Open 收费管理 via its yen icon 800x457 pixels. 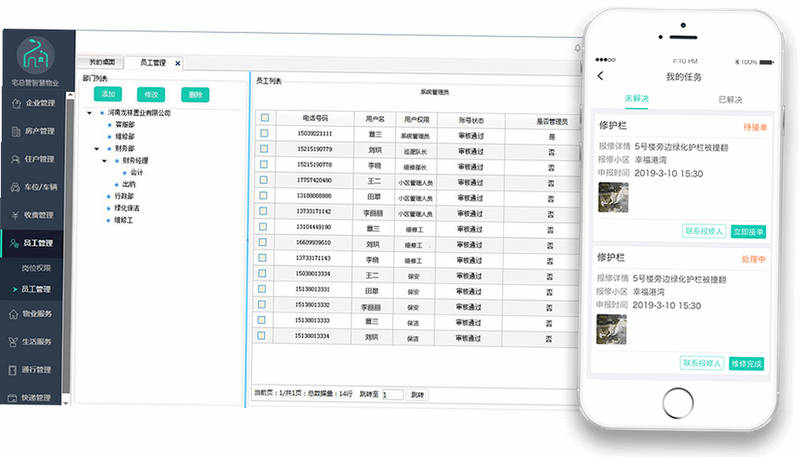click(15, 215)
